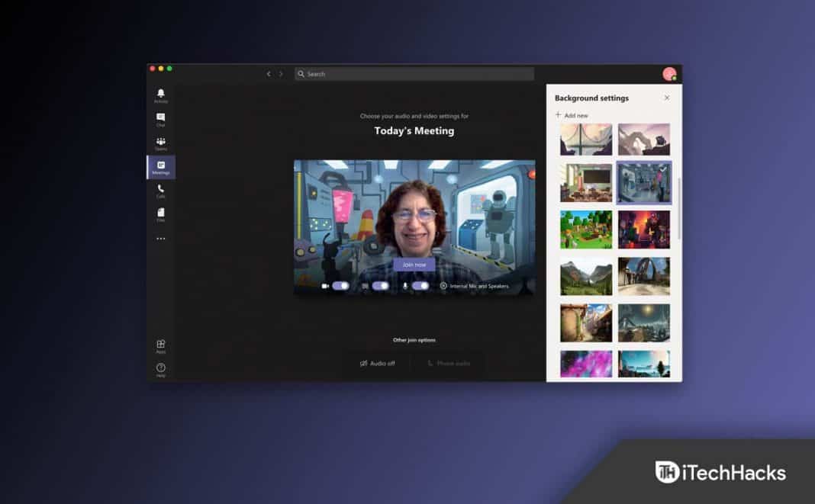Open the profile avatar menu
The height and width of the screenshot is (504, 815).
click(669, 74)
